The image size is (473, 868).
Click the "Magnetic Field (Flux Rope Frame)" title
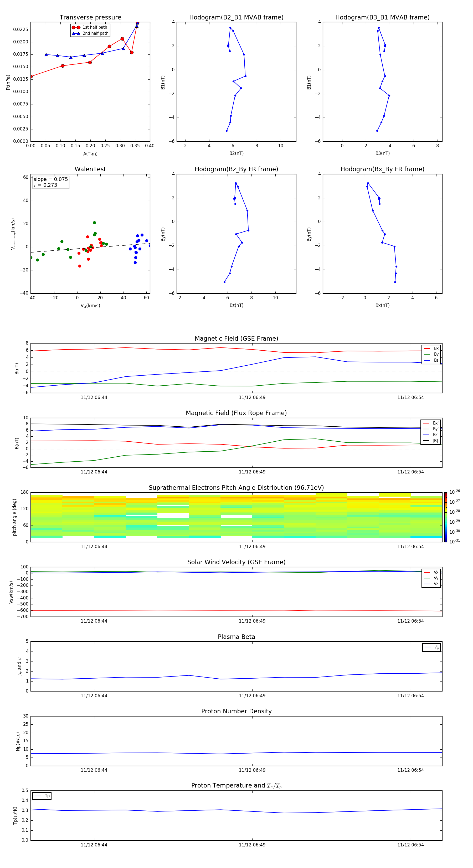click(236, 413)
